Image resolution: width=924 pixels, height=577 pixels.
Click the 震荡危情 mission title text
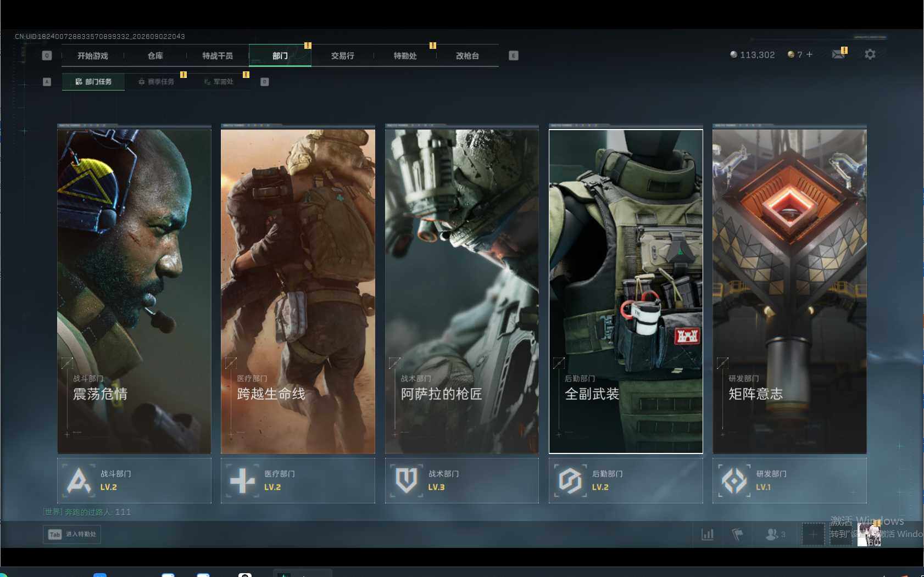[101, 394]
